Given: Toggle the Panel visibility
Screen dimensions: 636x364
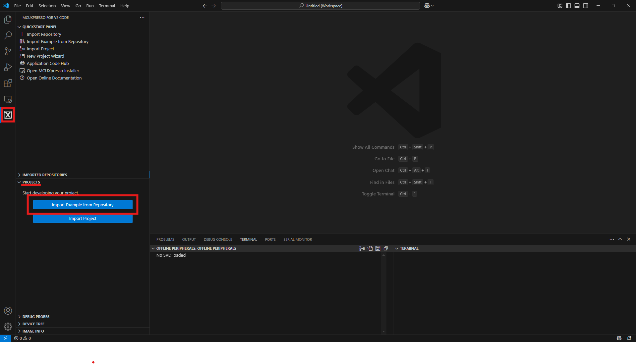Looking at the screenshot, I should [577, 6].
